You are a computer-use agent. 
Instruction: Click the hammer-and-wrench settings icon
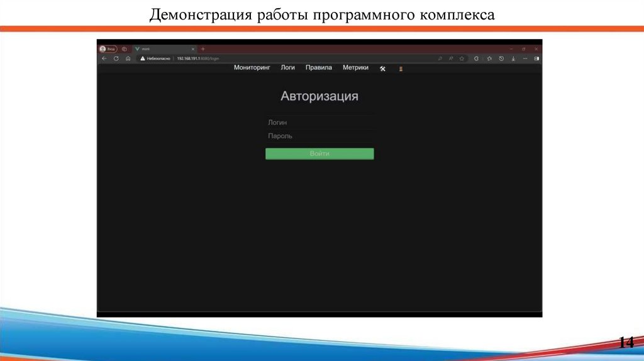click(x=382, y=69)
